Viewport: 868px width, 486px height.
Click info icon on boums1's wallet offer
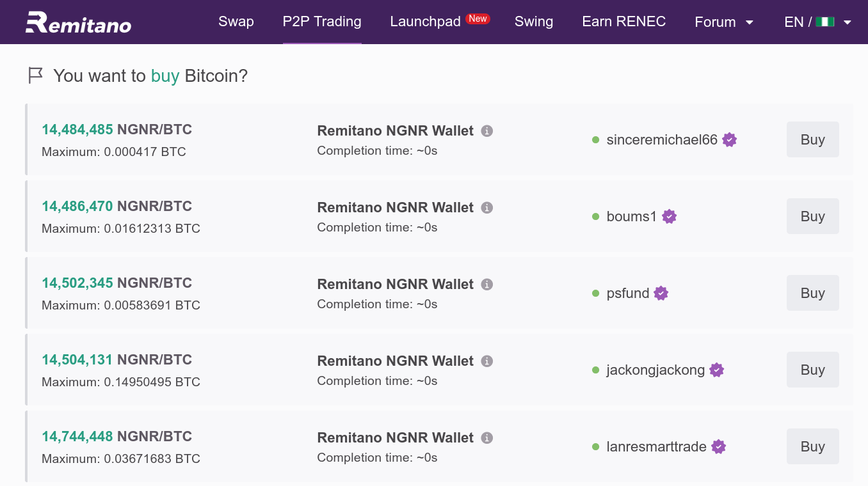487,208
